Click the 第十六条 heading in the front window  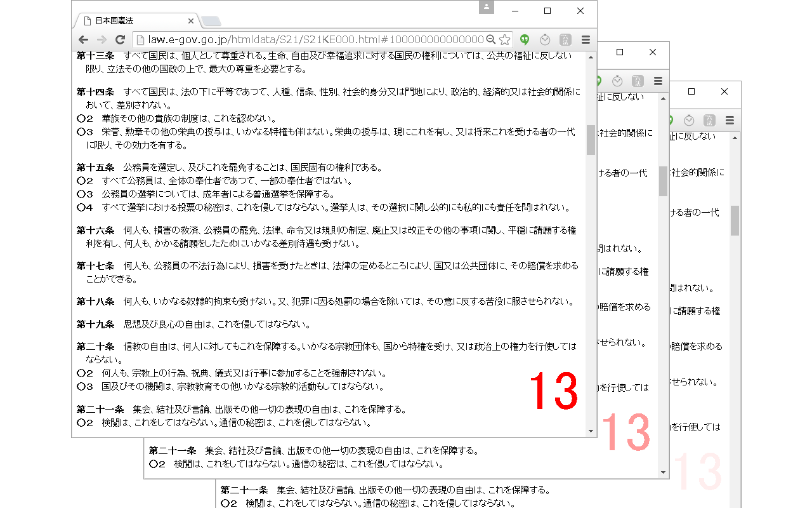coord(96,230)
